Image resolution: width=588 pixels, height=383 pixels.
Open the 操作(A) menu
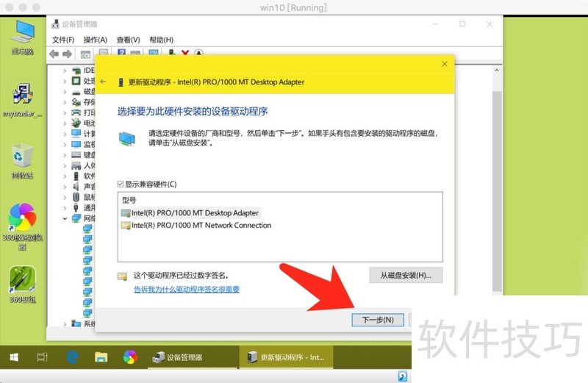(x=96, y=40)
